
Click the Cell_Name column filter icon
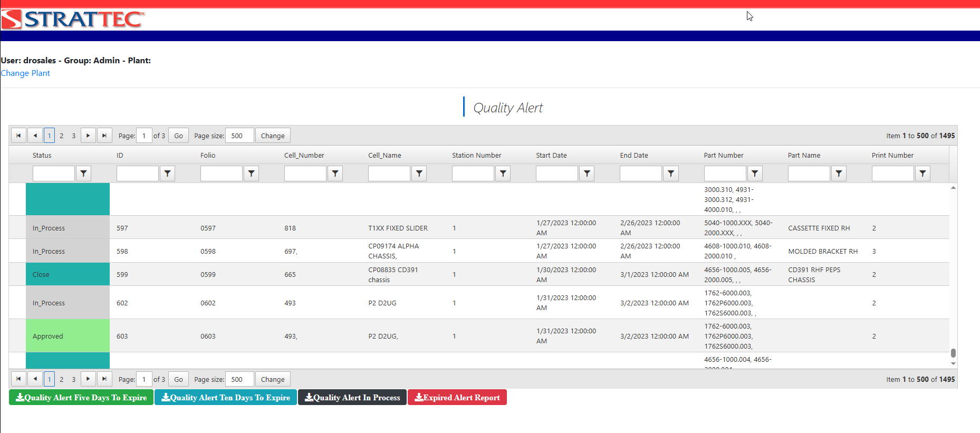pyautogui.click(x=419, y=174)
